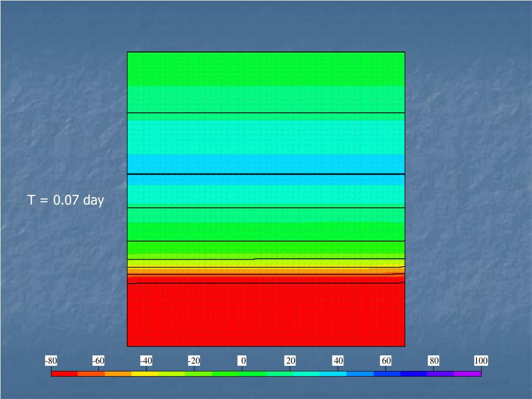This screenshot has width=532, height=399.
Task: Select the yellow segment of the color legend
Action: [145, 374]
